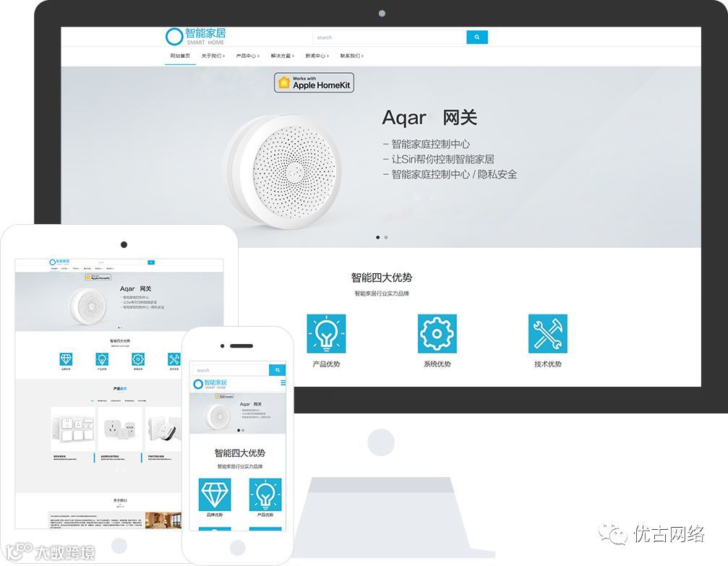The width and height of the screenshot is (728, 566).
Task: Select second banner dot on phone site
Action: (x=243, y=430)
